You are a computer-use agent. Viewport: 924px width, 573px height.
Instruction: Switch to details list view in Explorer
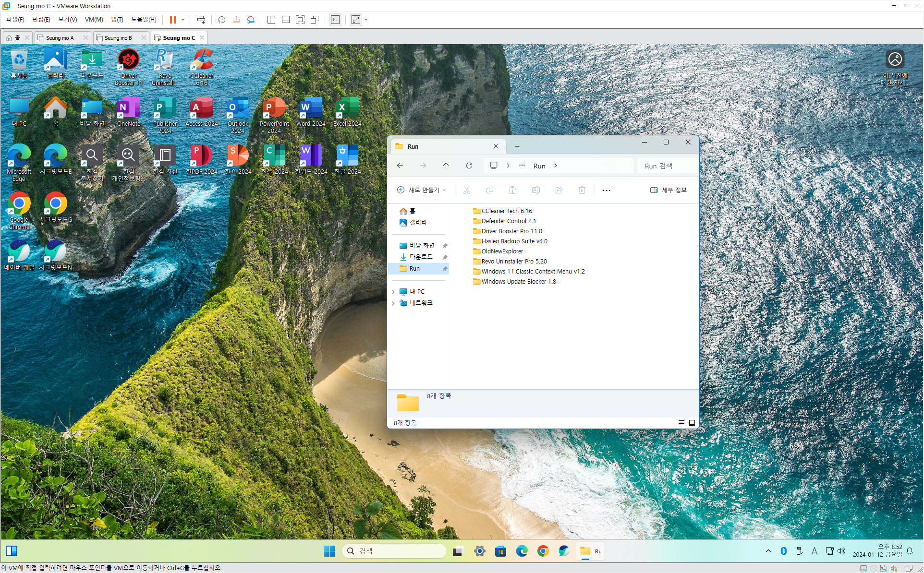681,423
